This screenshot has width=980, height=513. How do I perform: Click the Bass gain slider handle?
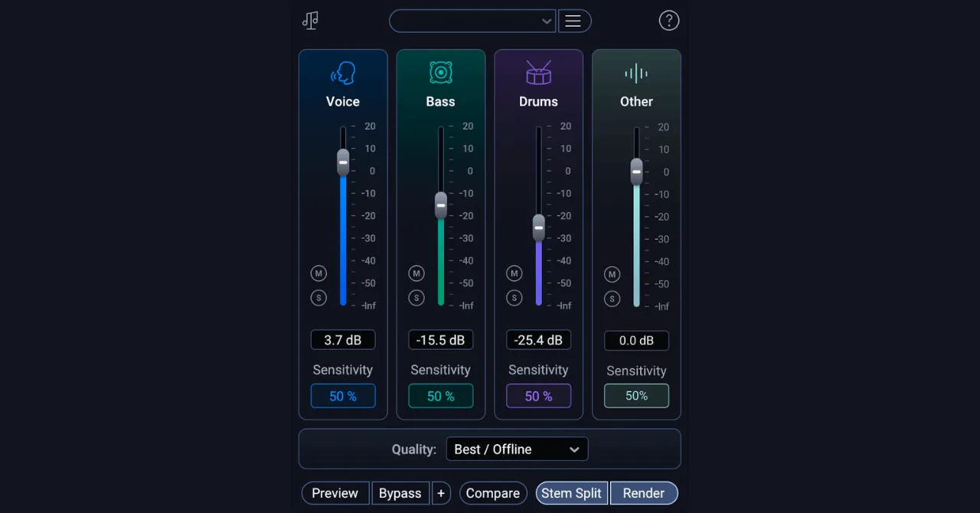[441, 204]
